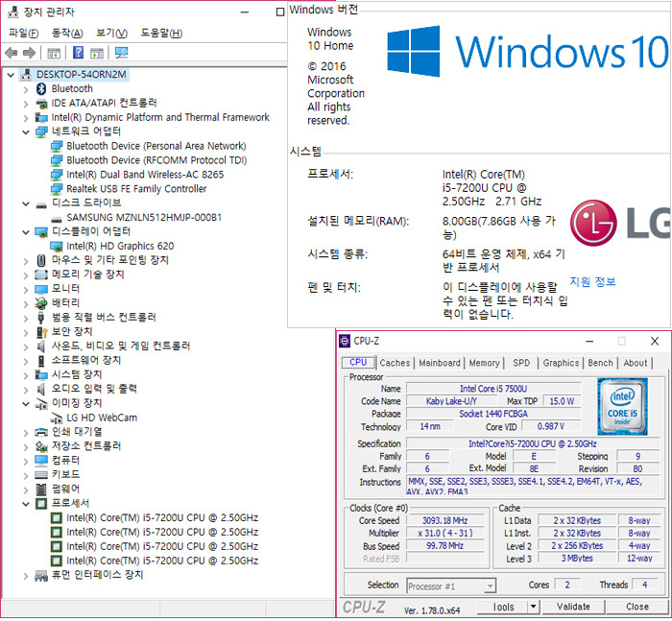Collapse the 프로세서 branch
The image size is (672, 621).
pos(26,504)
